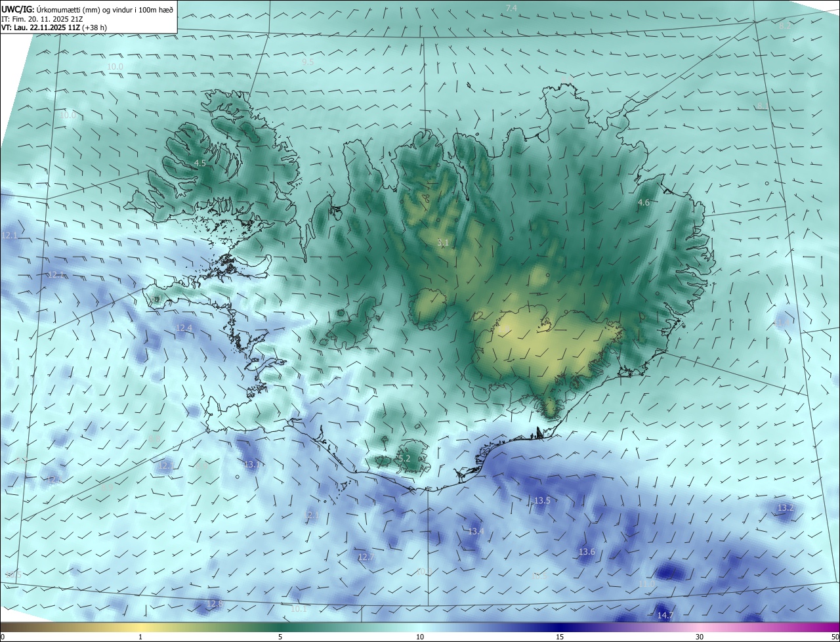840x642 pixels.
Task: Click the yellow section of the colorbar above 1
Action: pos(140,627)
